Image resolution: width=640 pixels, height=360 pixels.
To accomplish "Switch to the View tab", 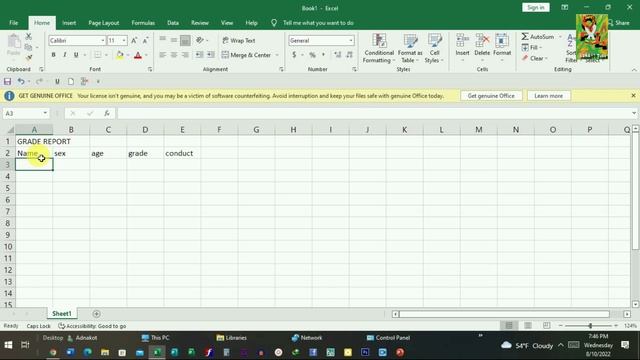I will [x=227, y=23].
